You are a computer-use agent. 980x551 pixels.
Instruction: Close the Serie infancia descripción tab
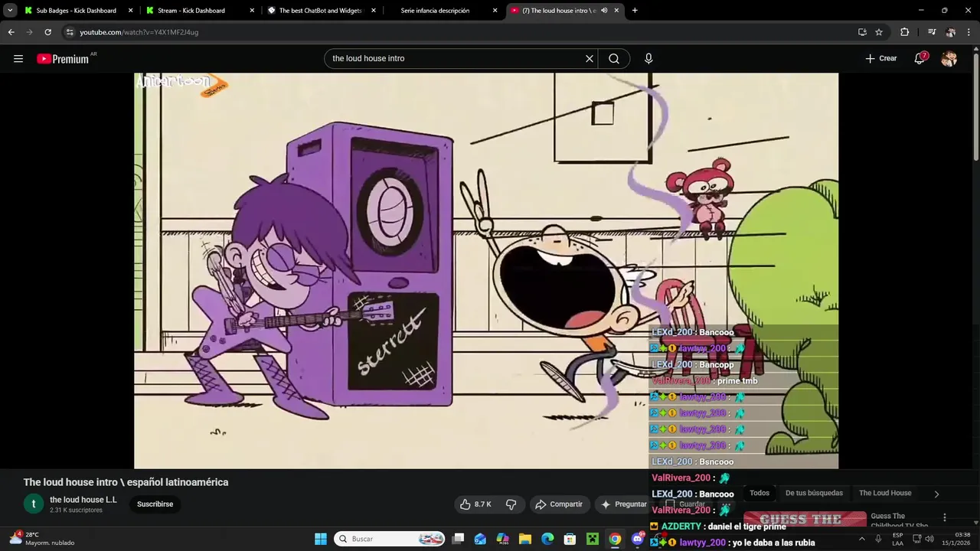click(x=495, y=11)
